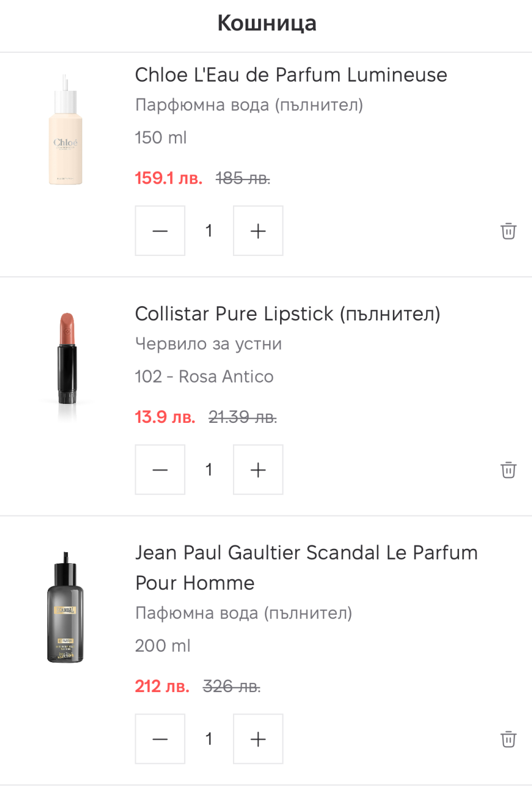Open Collistar Pure Lipstick product title
This screenshot has width=532, height=791.
[x=288, y=314]
